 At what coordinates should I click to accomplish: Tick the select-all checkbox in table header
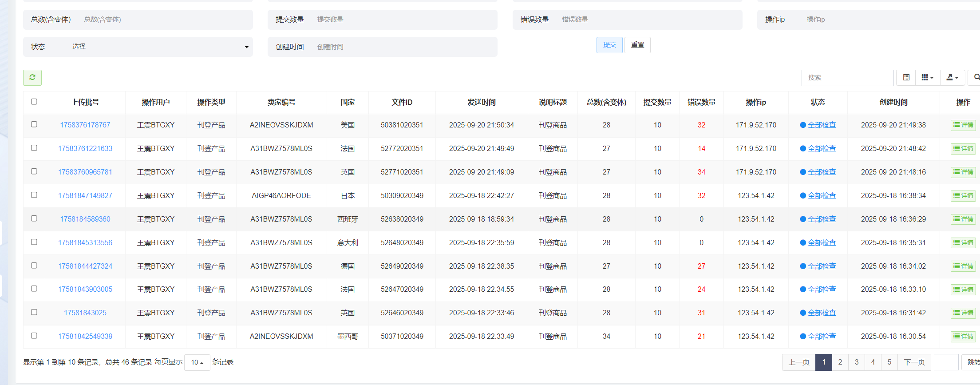pos(34,102)
